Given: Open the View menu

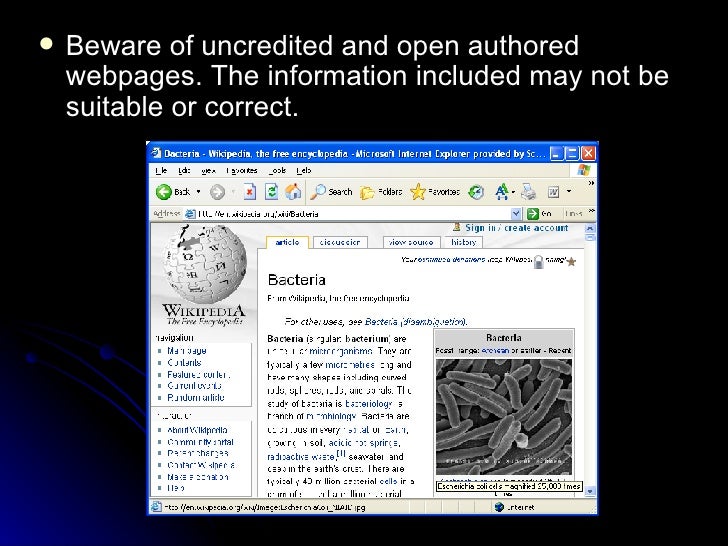Looking at the screenshot, I should pyautogui.click(x=208, y=170).
